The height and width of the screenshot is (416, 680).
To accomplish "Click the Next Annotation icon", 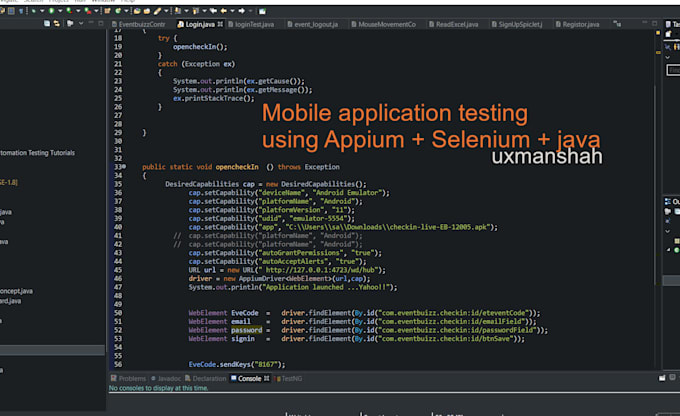I will [x=177, y=11].
